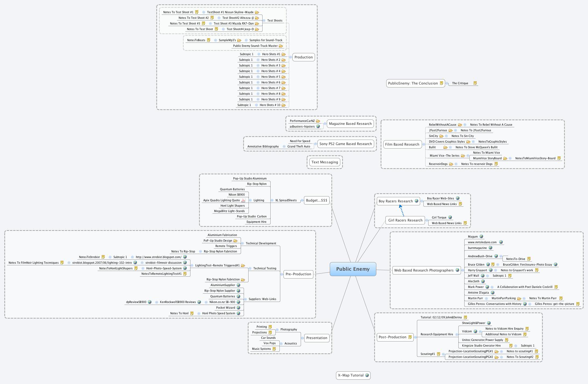Click the globe hyperlink on X-Map Tutorial
Image resolution: width=588 pixels, height=384 pixels.
tap(367, 375)
